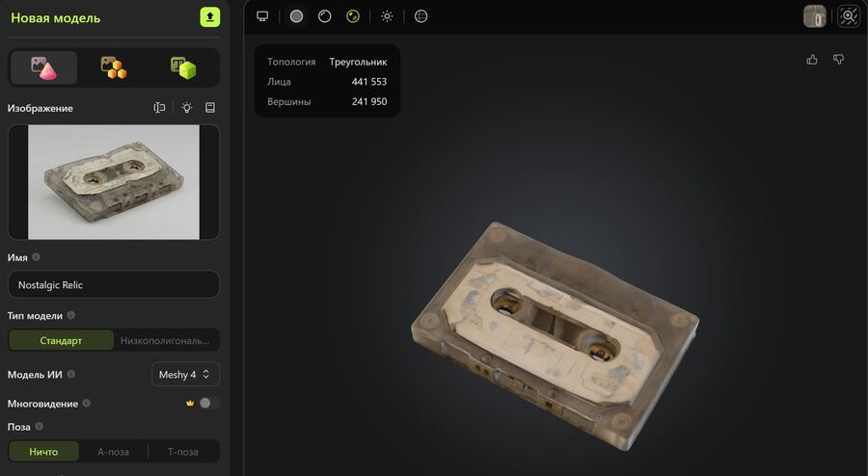The width and height of the screenshot is (868, 476).
Task: Click the Поза info icon
Action: [39, 426]
